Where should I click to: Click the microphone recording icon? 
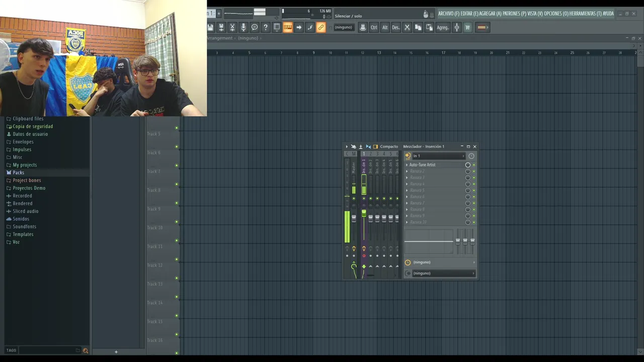244,28
